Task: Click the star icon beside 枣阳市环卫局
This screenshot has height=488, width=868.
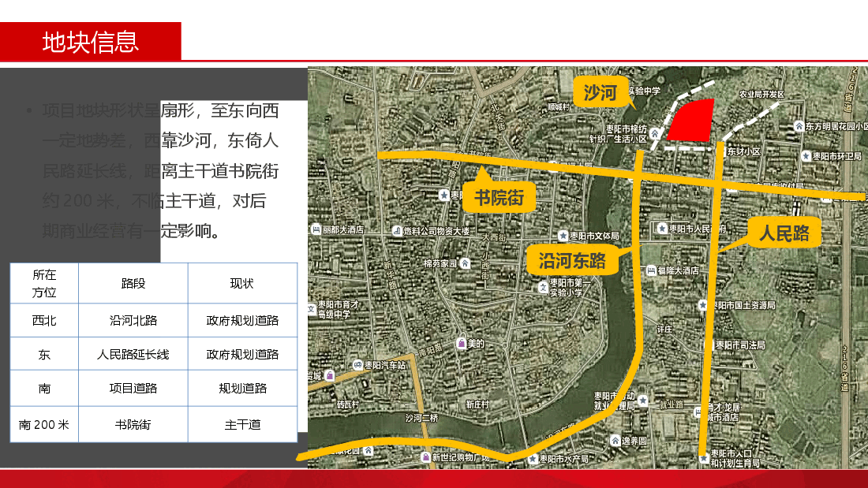Action: [x=806, y=156]
